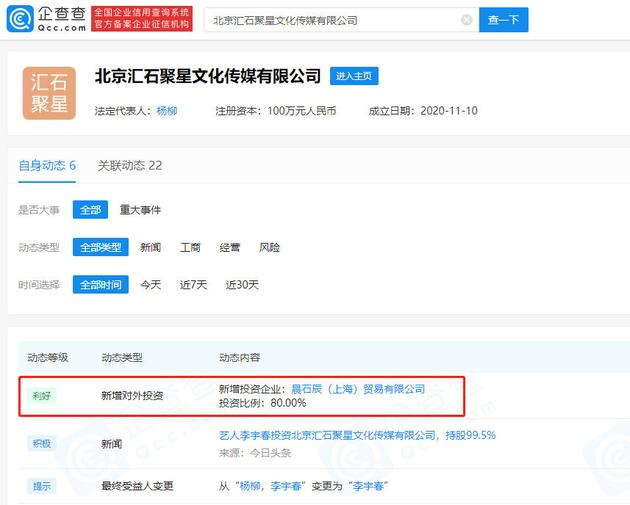630x505 pixels.
Task: Open 李宇春 link after 变更为
Action: pos(368,486)
